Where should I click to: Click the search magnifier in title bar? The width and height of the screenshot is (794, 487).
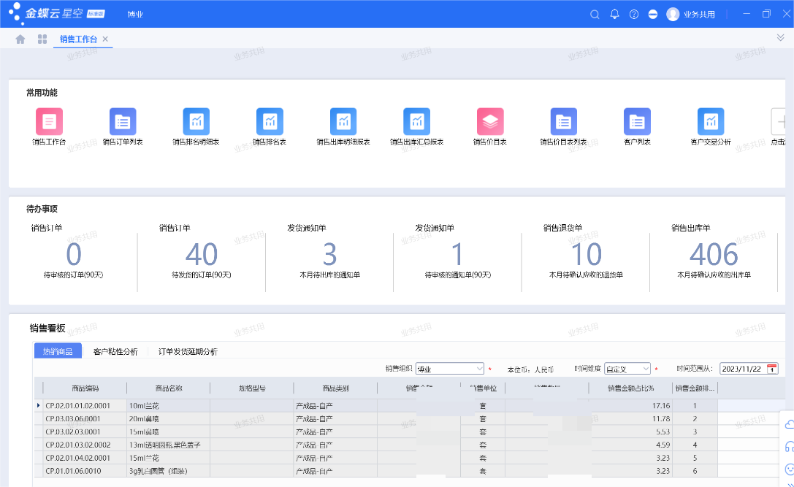coord(596,14)
